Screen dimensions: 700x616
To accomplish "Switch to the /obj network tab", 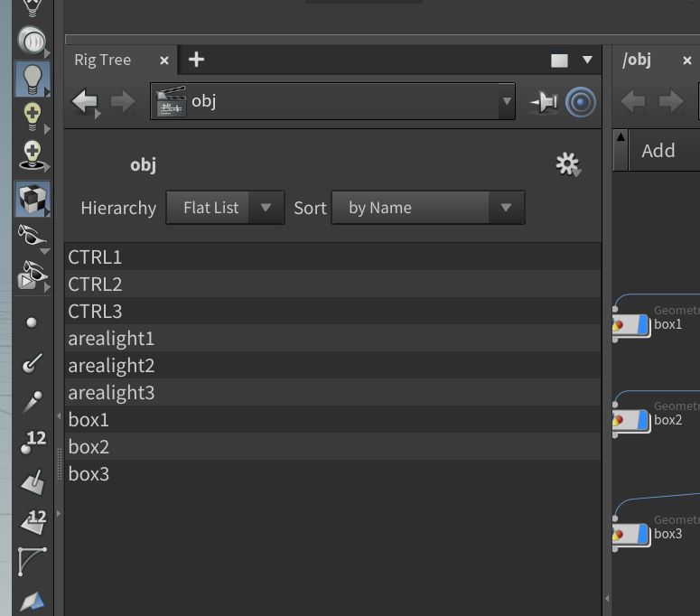I will (x=637, y=60).
